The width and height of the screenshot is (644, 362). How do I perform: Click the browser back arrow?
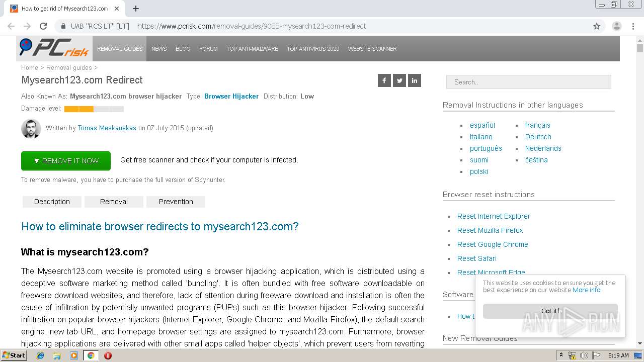click(11, 26)
